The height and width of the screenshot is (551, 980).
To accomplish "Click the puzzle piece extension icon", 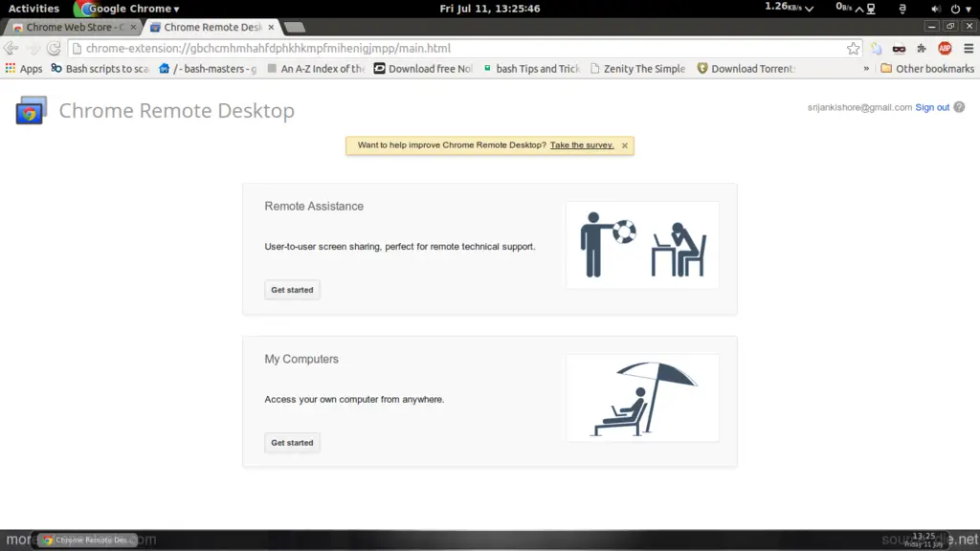I will click(x=922, y=48).
